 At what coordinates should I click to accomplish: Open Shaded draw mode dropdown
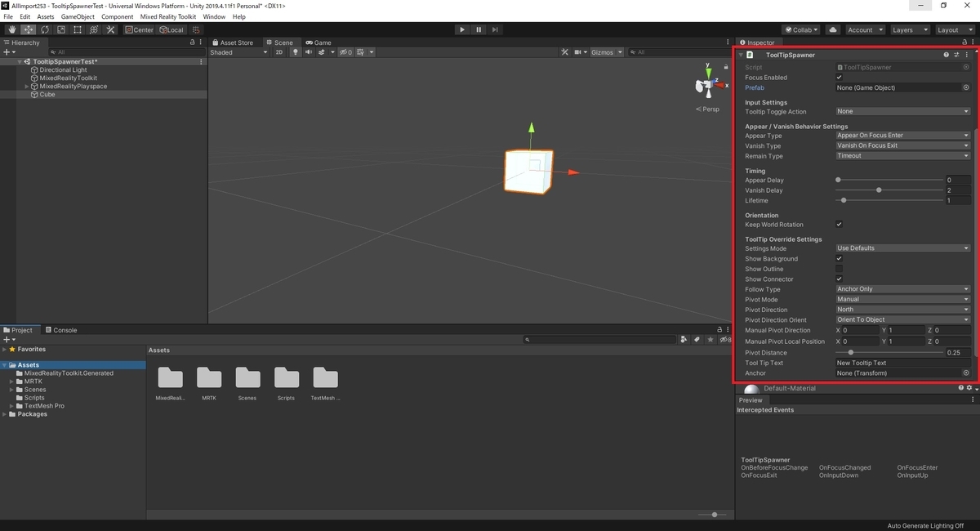click(238, 52)
